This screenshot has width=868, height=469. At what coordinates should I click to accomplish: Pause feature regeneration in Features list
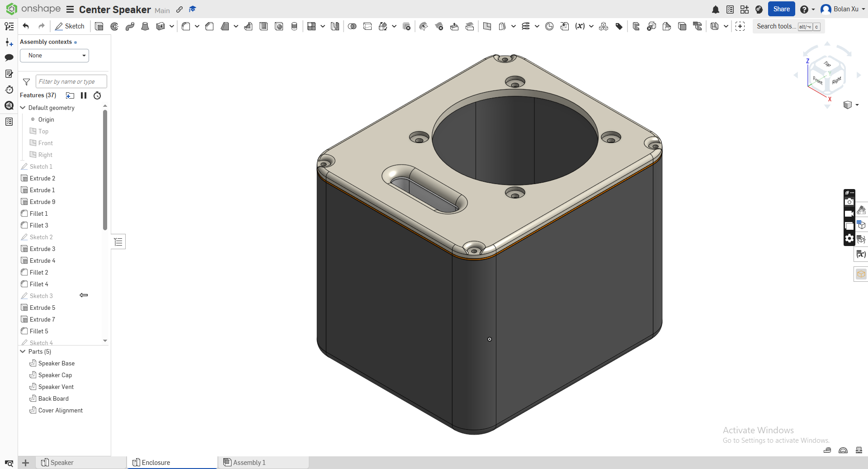(x=84, y=95)
